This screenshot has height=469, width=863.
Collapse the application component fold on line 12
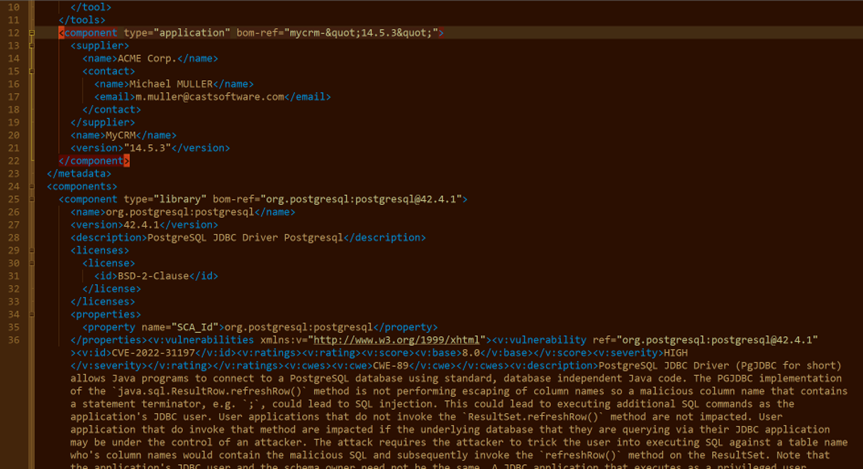[33, 33]
